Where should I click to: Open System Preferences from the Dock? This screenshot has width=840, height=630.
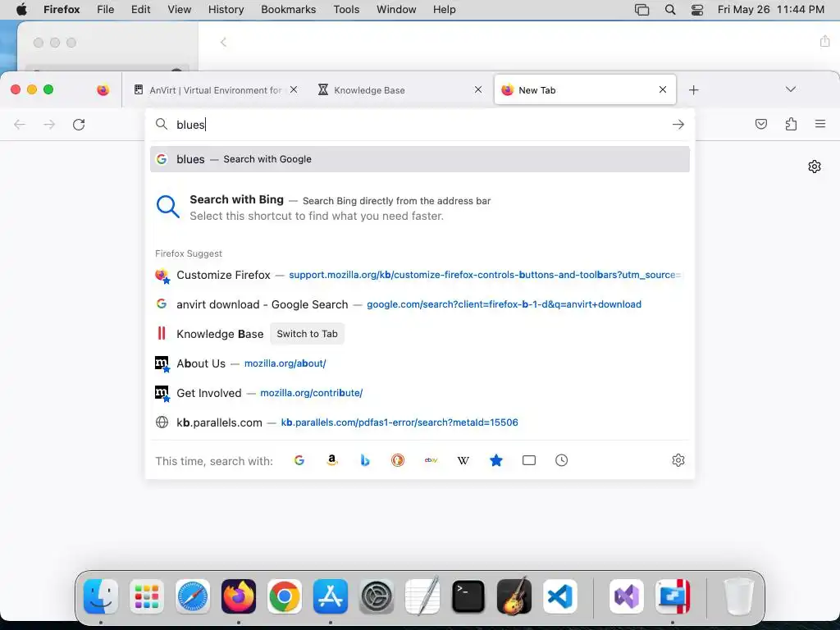click(377, 596)
